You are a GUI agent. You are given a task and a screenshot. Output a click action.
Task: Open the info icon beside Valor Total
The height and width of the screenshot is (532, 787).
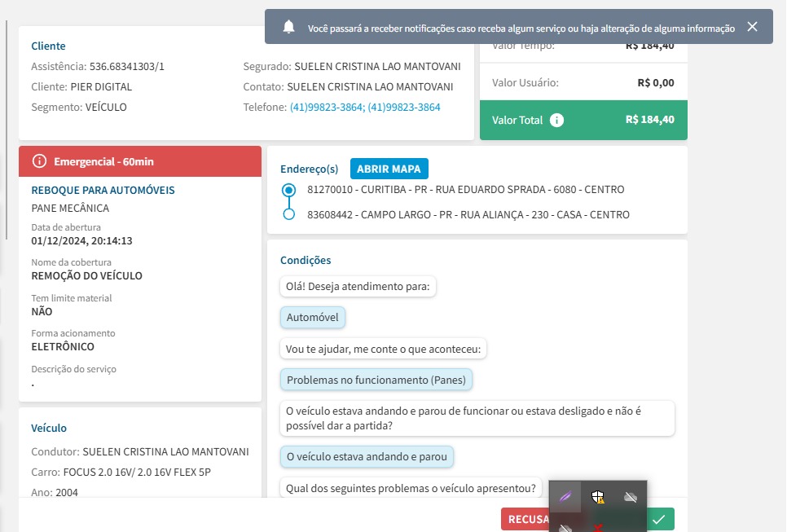tap(556, 120)
